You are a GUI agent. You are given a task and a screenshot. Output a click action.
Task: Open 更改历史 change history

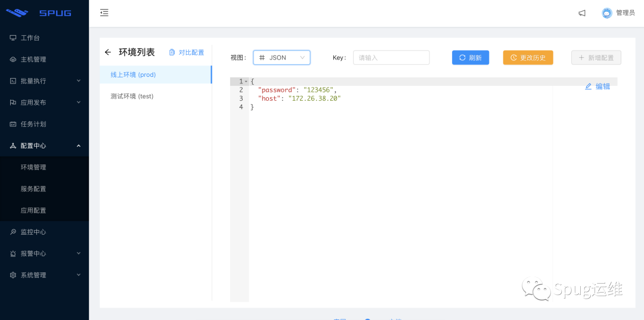528,57
